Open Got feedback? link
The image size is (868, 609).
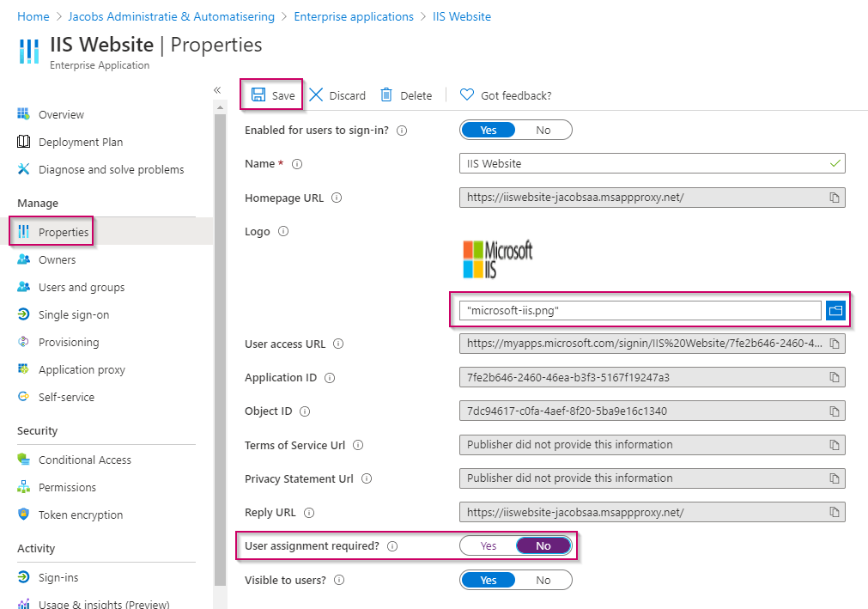(x=506, y=95)
